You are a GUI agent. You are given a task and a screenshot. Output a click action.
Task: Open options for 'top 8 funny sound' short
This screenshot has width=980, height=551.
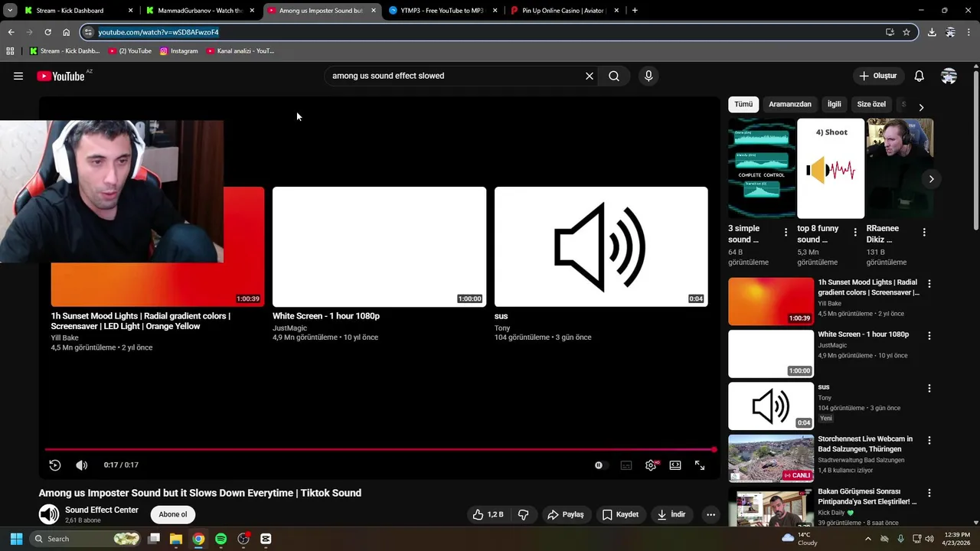pyautogui.click(x=854, y=232)
